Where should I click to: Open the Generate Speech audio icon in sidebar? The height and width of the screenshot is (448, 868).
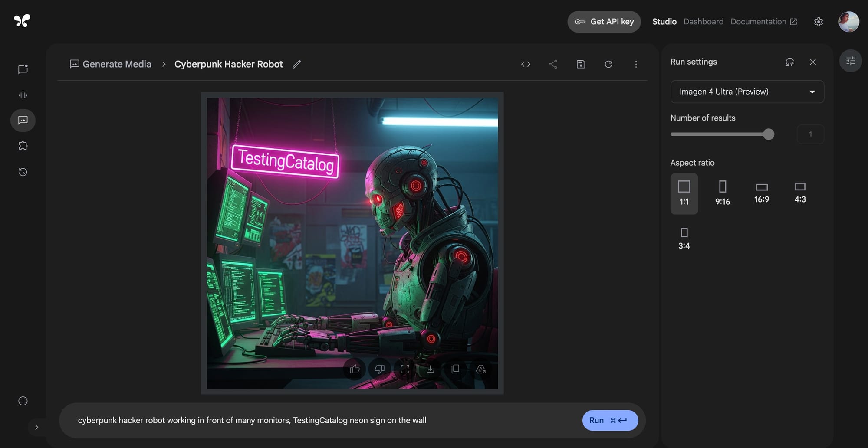click(23, 95)
